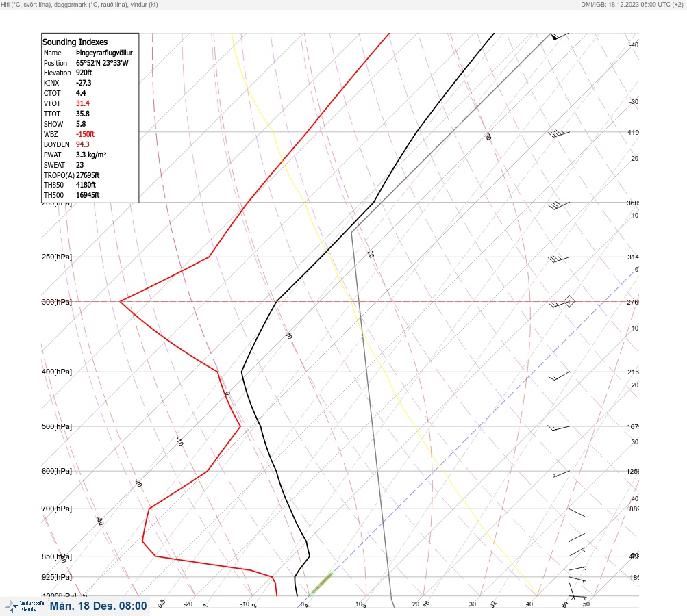The width and height of the screenshot is (687, 616).
Task: Click the wind barb at the 925 hPa level
Action: click(x=577, y=580)
